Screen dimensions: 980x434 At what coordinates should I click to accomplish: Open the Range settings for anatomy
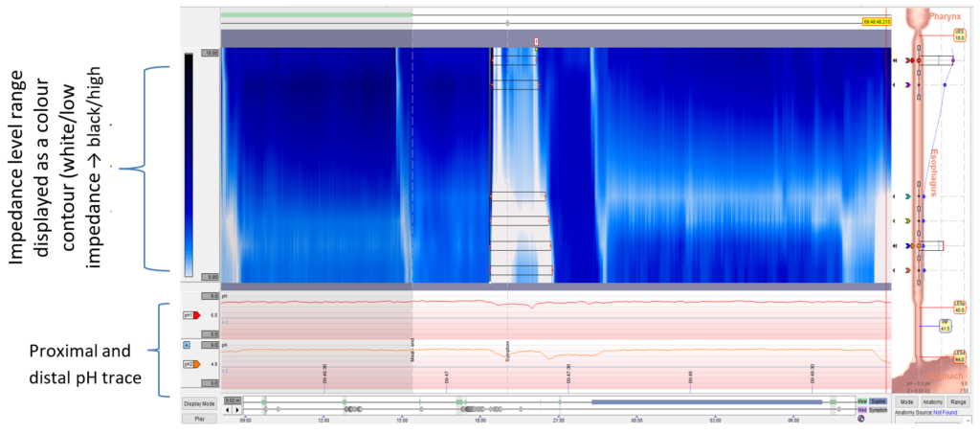coord(958,400)
